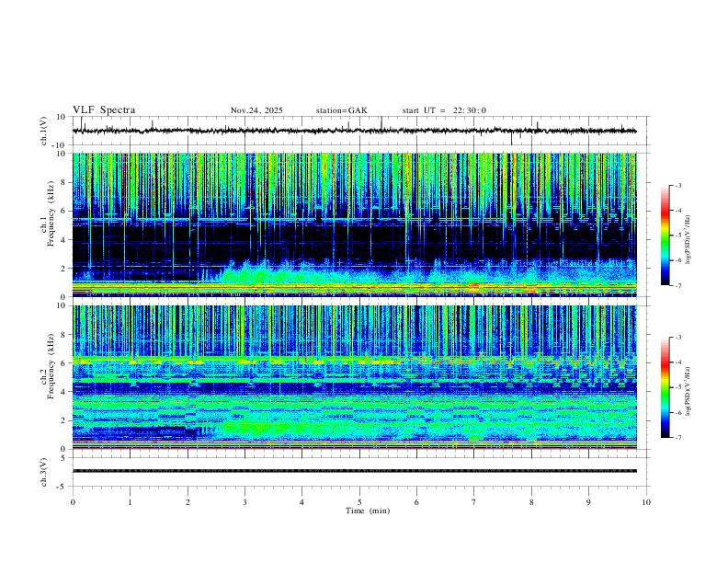This screenshot has width=728, height=563.
Task: Click the time axis tick label '0'
Action: [73, 502]
